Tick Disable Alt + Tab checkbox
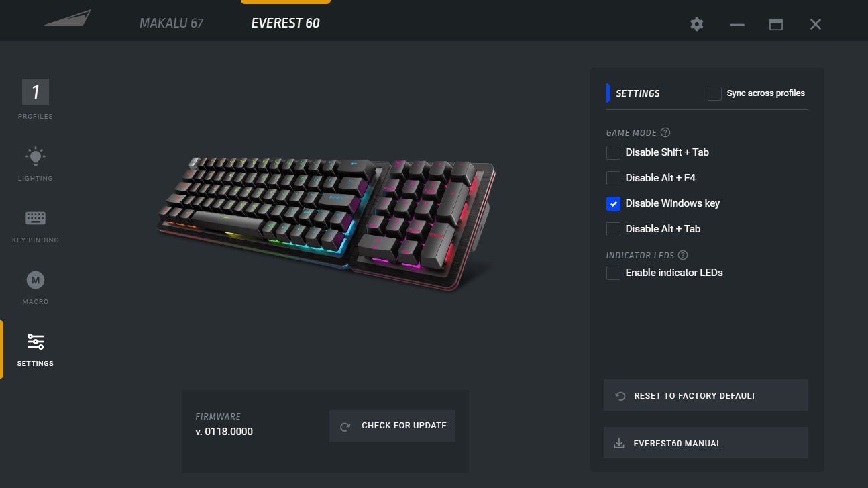This screenshot has width=868, height=488. pyautogui.click(x=613, y=229)
